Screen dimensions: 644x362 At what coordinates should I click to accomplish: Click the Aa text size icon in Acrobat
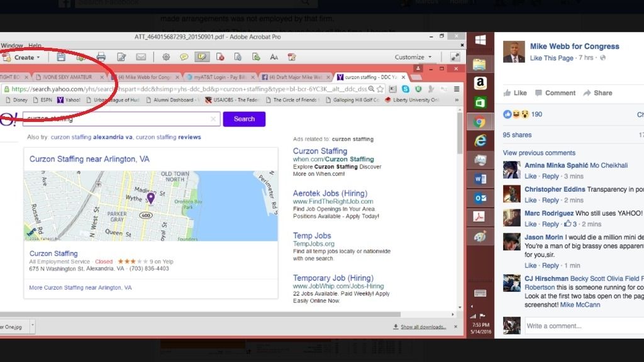(274, 57)
